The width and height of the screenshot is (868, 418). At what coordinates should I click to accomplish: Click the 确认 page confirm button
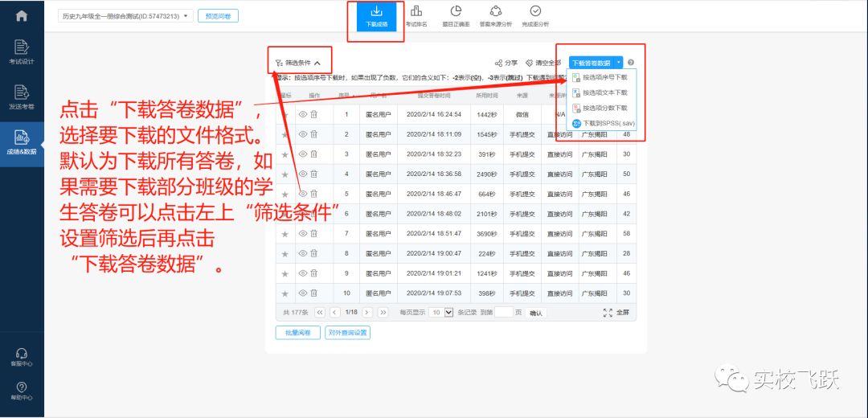point(536,313)
